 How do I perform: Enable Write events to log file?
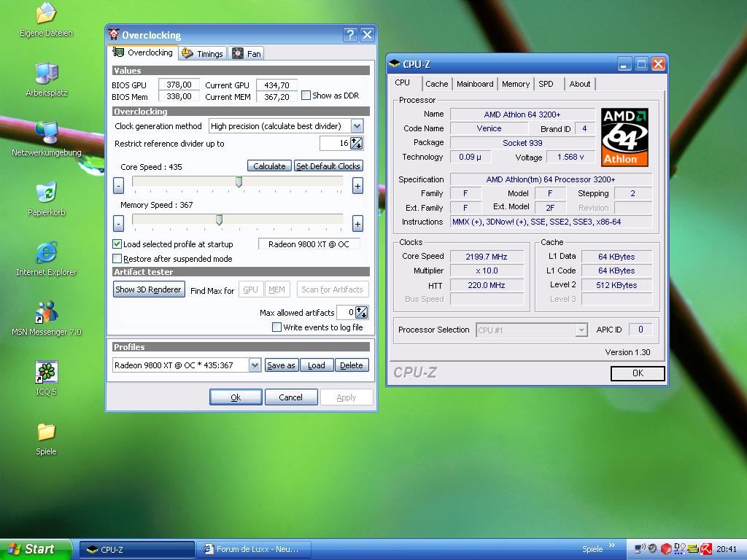(x=276, y=327)
